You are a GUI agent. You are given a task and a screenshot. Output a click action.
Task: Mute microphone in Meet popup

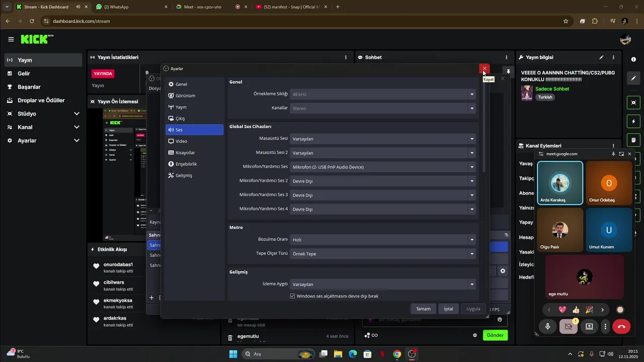547,326
